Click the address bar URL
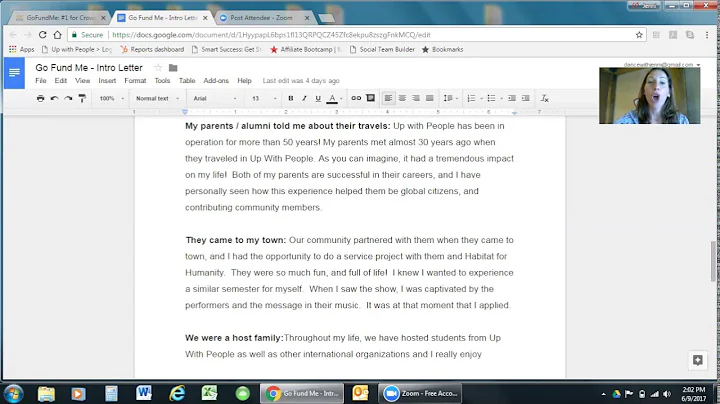The height and width of the screenshot is (404, 720). pos(271,35)
